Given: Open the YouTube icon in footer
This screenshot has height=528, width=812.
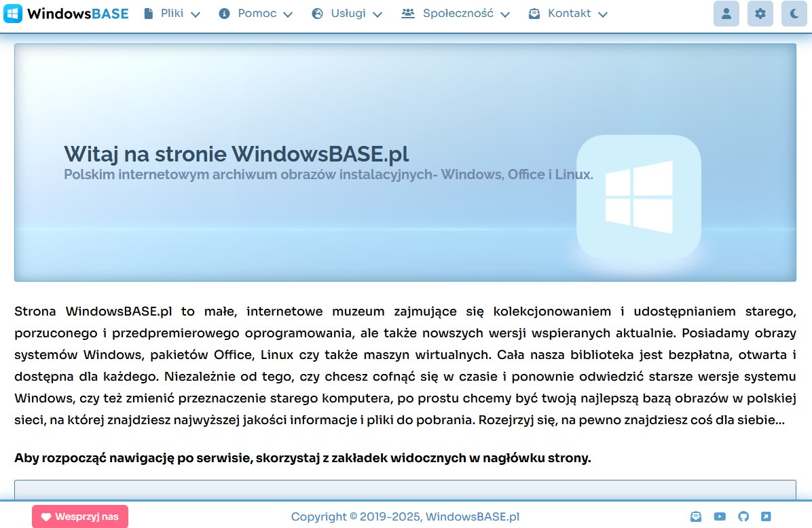Looking at the screenshot, I should [x=720, y=516].
